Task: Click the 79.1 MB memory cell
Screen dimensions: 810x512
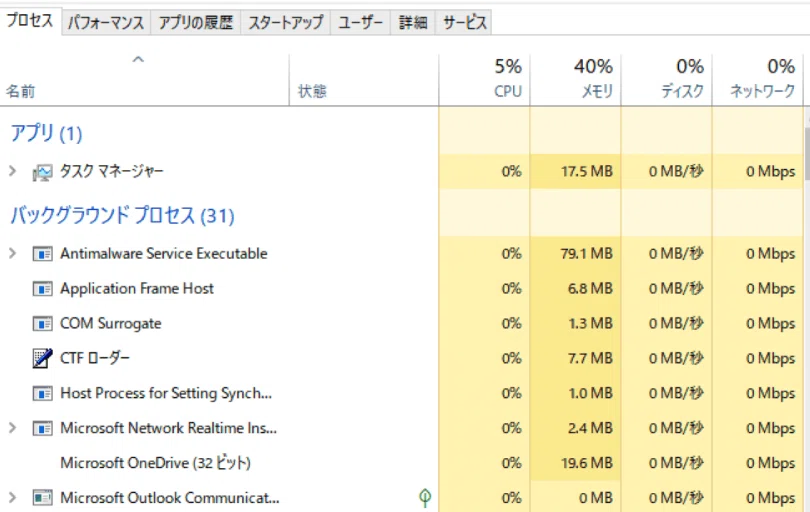Action: [575, 253]
